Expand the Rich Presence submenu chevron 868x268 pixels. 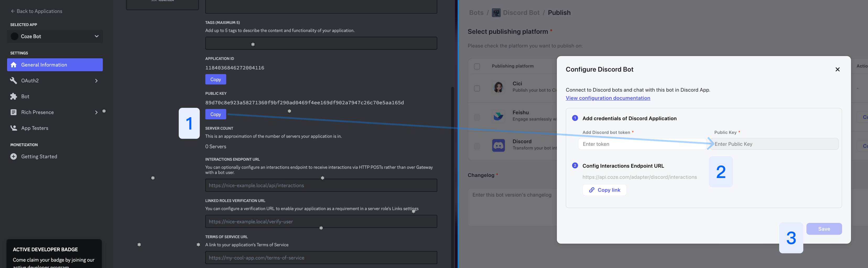click(x=96, y=113)
